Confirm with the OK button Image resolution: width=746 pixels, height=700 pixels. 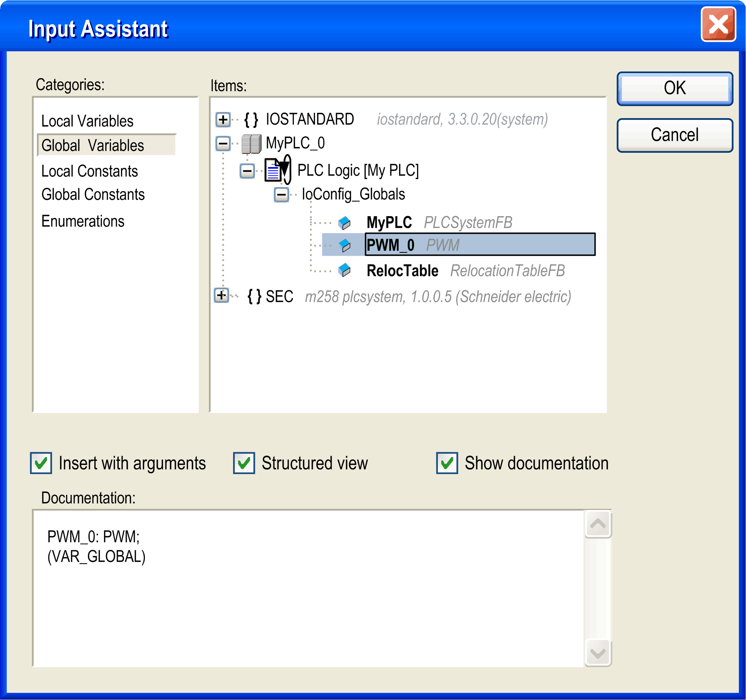(x=675, y=88)
